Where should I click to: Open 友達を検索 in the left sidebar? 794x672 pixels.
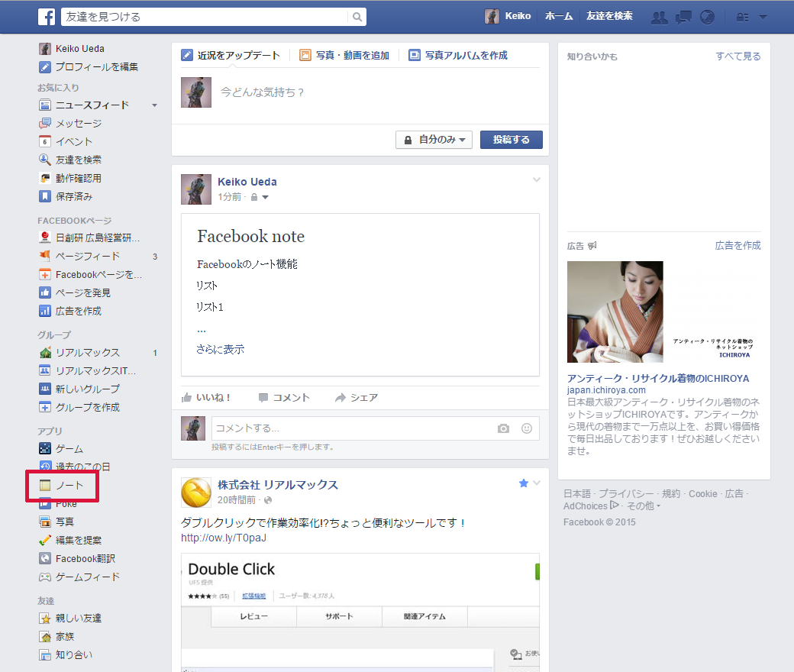pyautogui.click(x=70, y=160)
